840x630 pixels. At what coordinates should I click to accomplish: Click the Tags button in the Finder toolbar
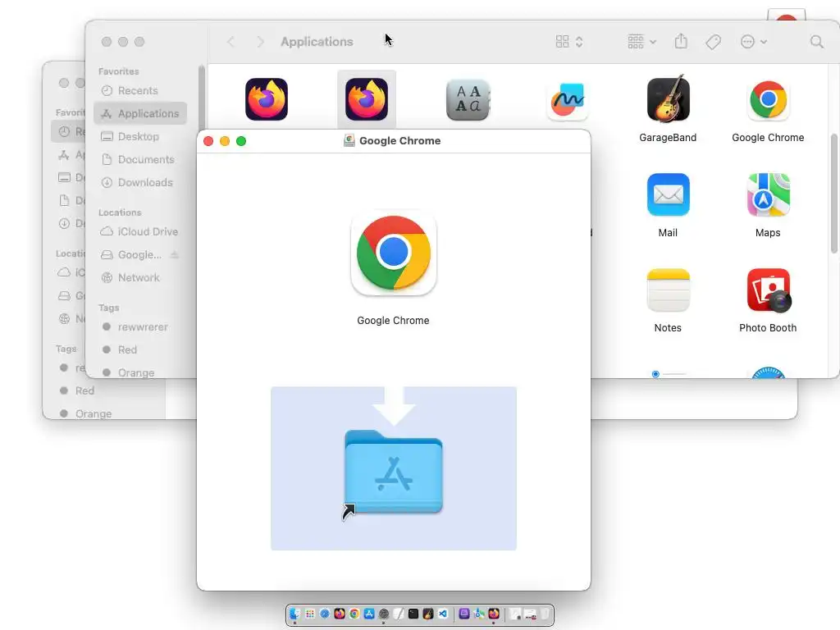pyautogui.click(x=713, y=42)
